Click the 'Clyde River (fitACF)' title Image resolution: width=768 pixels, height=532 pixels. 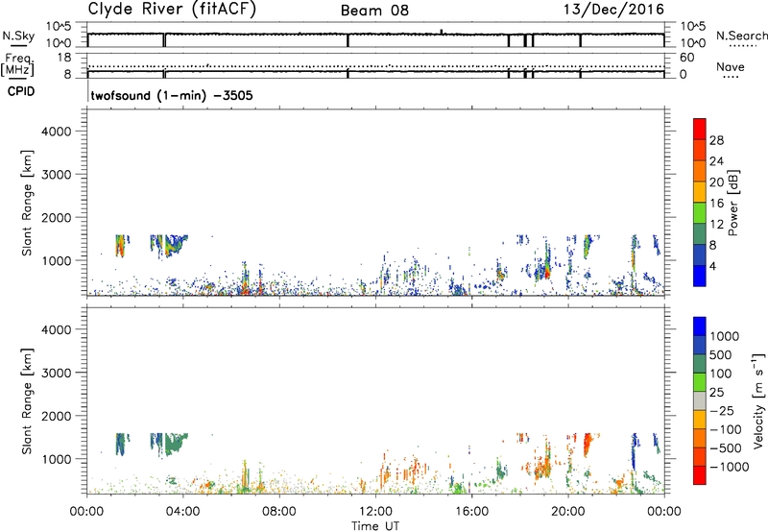[x=172, y=9]
